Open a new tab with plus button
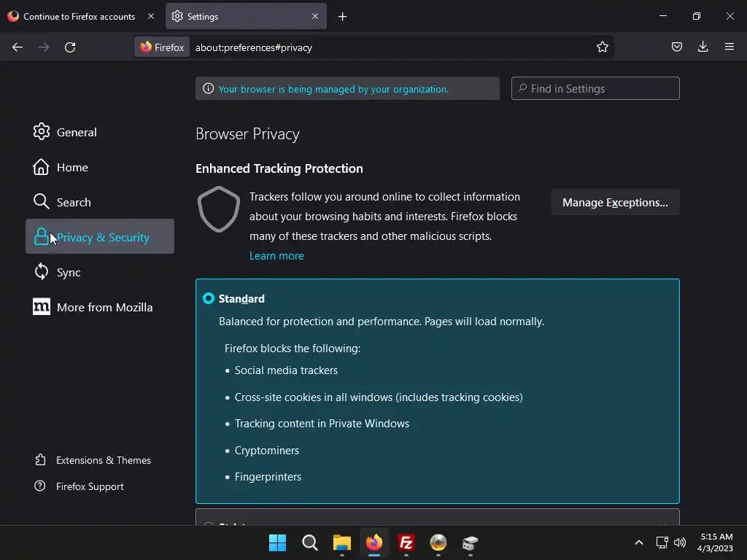Screen dimensions: 747x560 pyautogui.click(x=343, y=17)
